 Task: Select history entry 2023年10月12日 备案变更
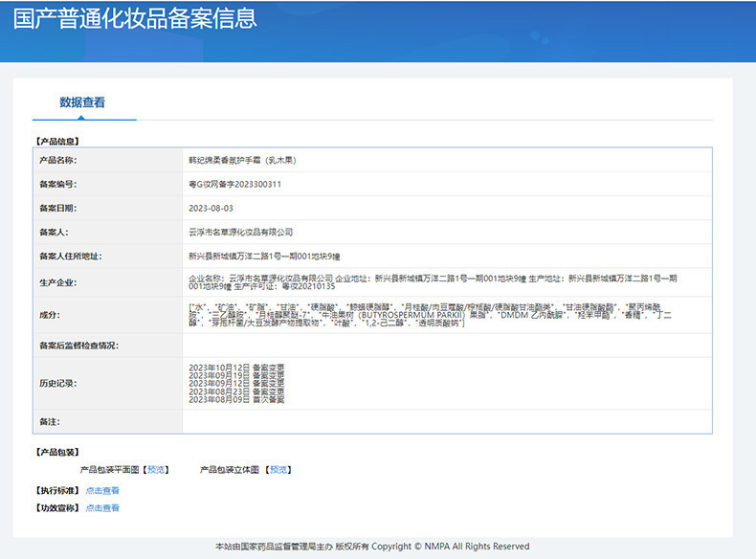236,368
